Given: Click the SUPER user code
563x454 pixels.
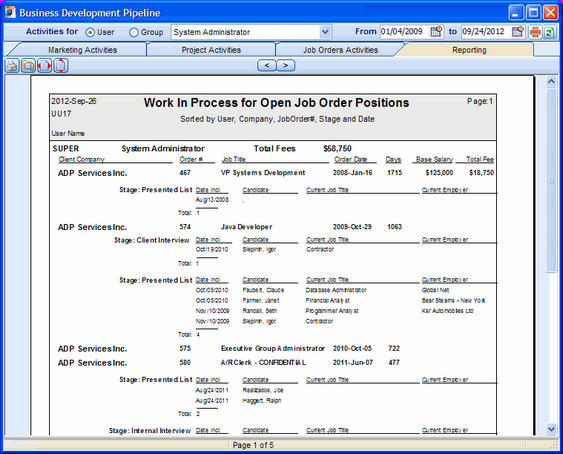Looking at the screenshot, I should click(x=66, y=149).
